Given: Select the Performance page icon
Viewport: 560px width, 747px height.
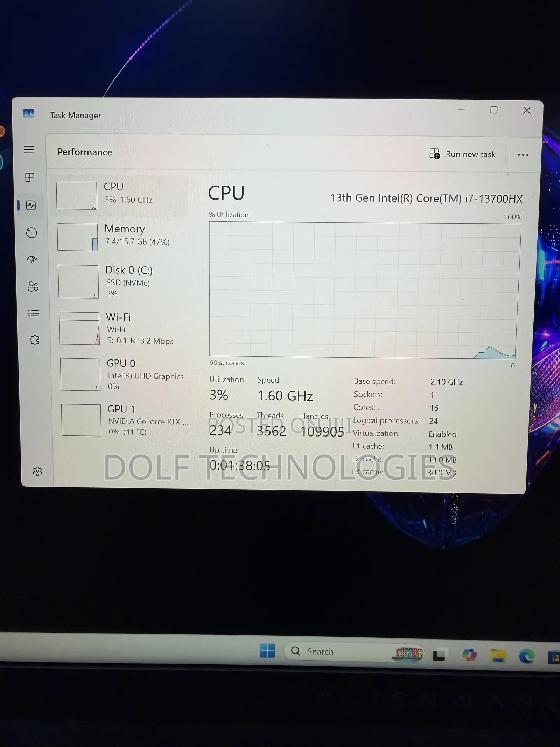Looking at the screenshot, I should (31, 205).
